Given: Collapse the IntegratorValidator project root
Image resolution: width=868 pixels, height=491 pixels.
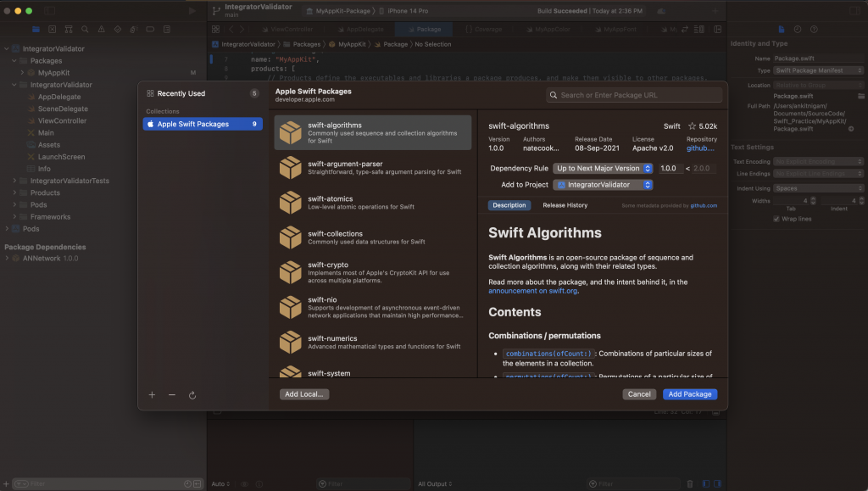Looking at the screenshot, I should point(7,48).
